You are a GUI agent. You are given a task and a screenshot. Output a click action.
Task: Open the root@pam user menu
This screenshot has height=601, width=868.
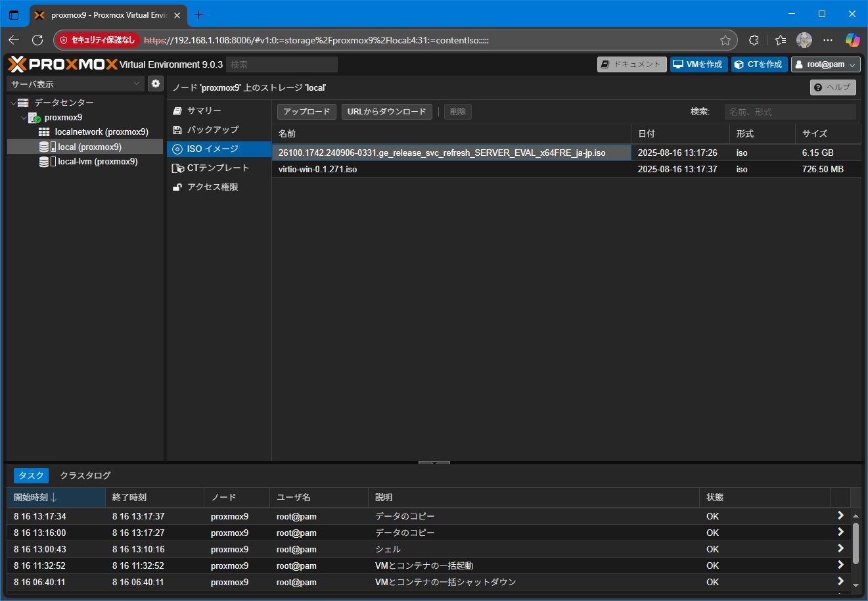(x=826, y=64)
